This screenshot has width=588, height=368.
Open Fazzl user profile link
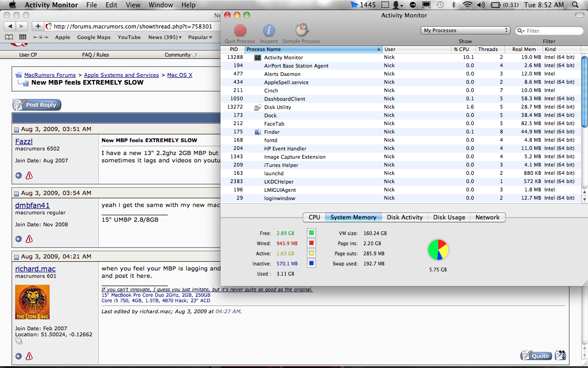click(x=24, y=141)
